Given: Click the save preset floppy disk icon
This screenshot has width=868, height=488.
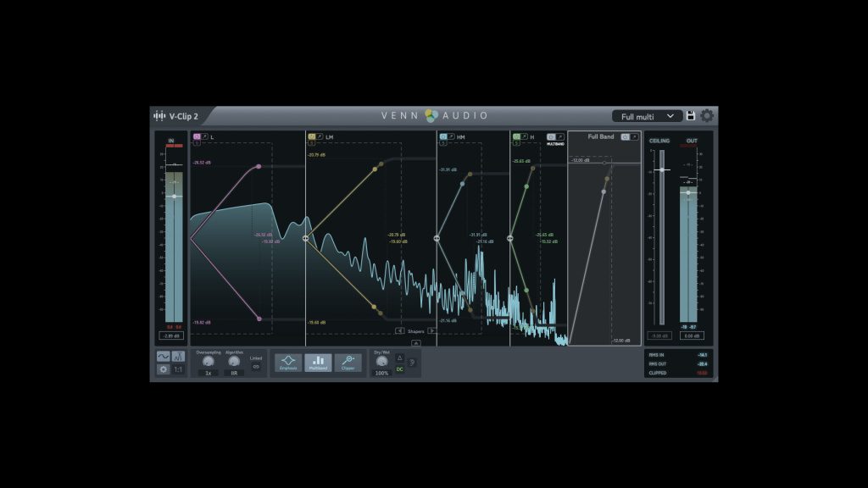Looking at the screenshot, I should tap(691, 116).
